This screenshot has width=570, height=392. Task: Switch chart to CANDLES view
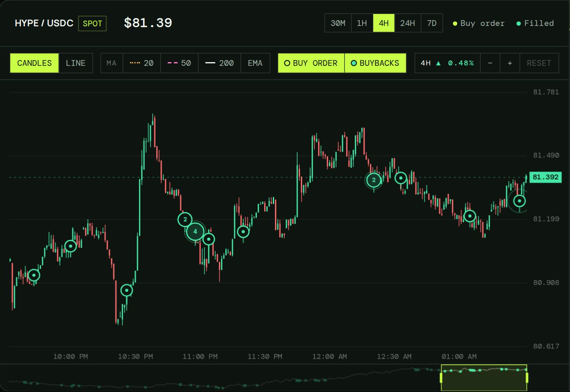[x=35, y=63]
